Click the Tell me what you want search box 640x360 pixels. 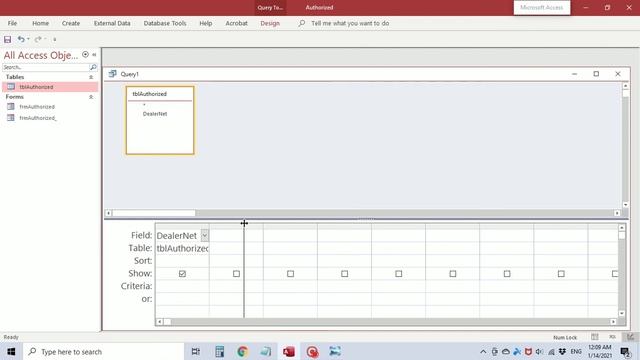[x=350, y=23]
